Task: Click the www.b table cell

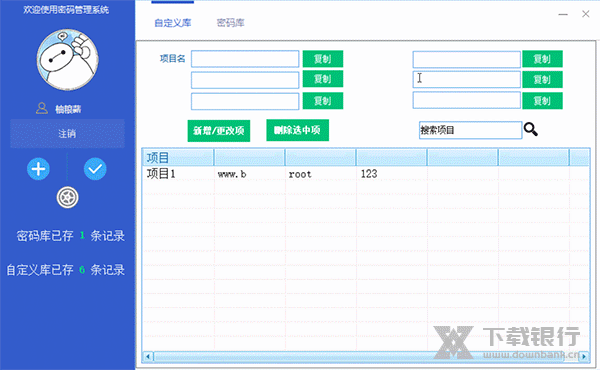Action: pyautogui.click(x=249, y=174)
